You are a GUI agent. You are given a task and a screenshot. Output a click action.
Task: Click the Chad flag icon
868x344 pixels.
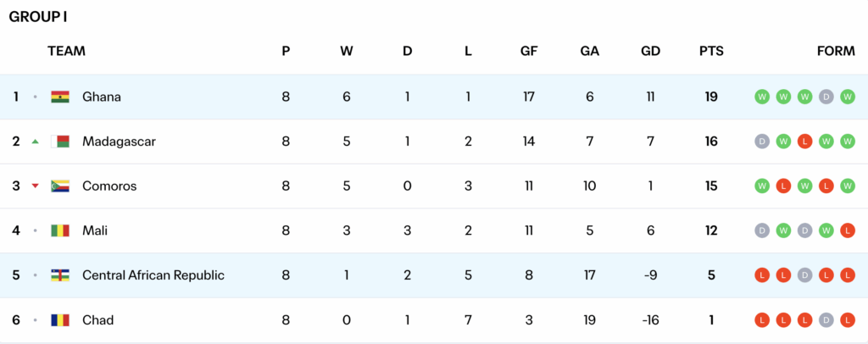click(x=60, y=320)
